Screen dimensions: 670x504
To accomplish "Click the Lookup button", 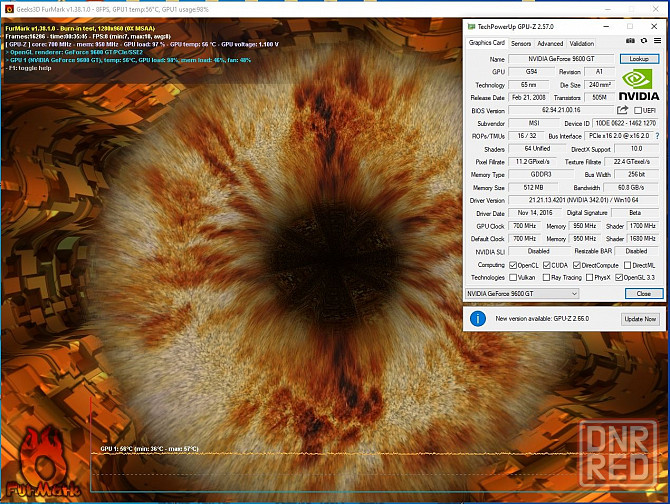I will (639, 59).
